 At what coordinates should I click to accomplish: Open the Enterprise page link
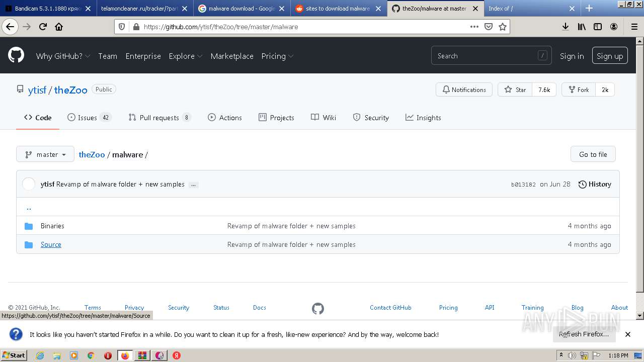143,56
